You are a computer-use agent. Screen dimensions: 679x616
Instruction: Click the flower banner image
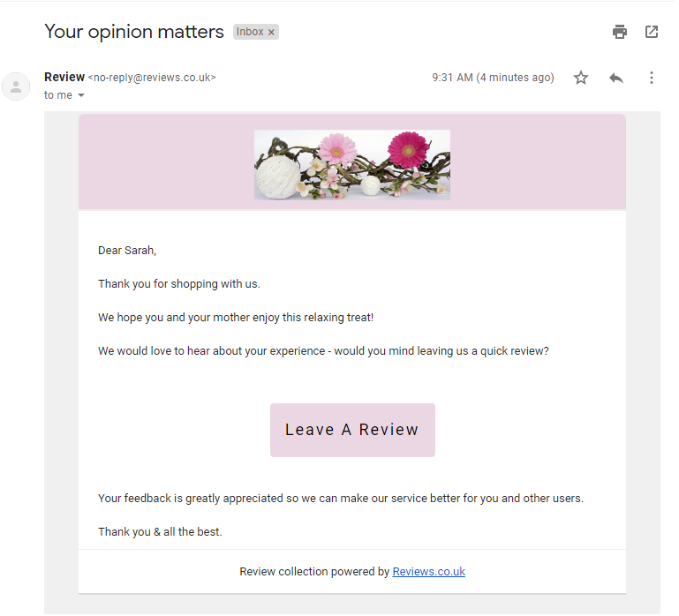click(x=352, y=165)
